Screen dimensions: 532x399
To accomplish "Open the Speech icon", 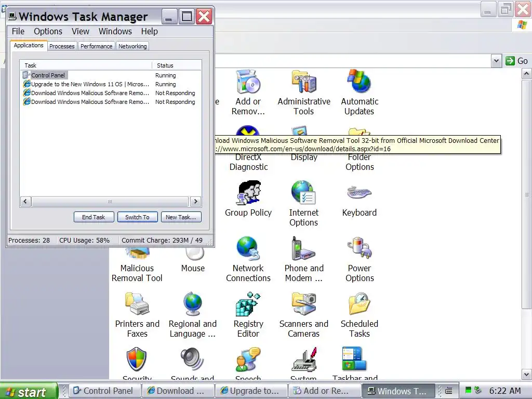I will coord(248,360).
